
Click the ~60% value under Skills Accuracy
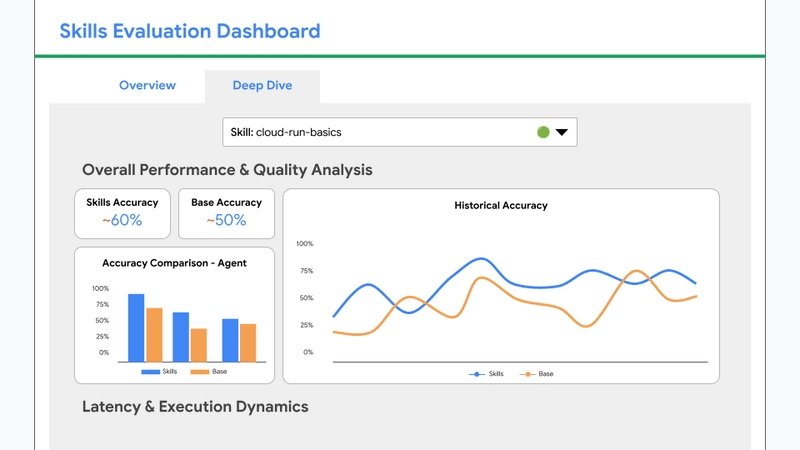coord(122,220)
